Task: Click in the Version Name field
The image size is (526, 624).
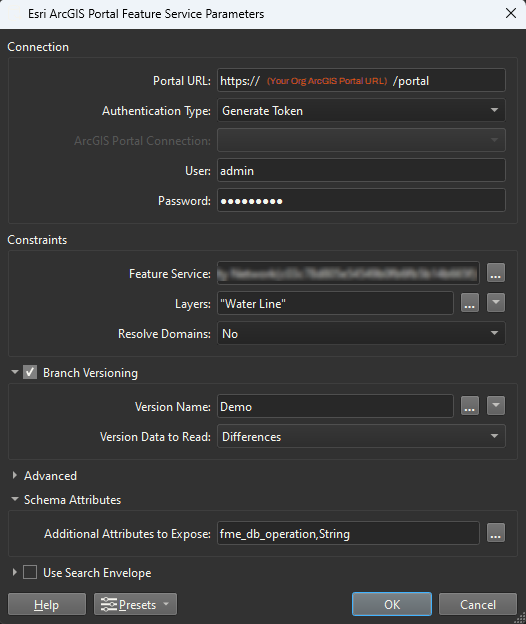Action: pyautogui.click(x=335, y=406)
